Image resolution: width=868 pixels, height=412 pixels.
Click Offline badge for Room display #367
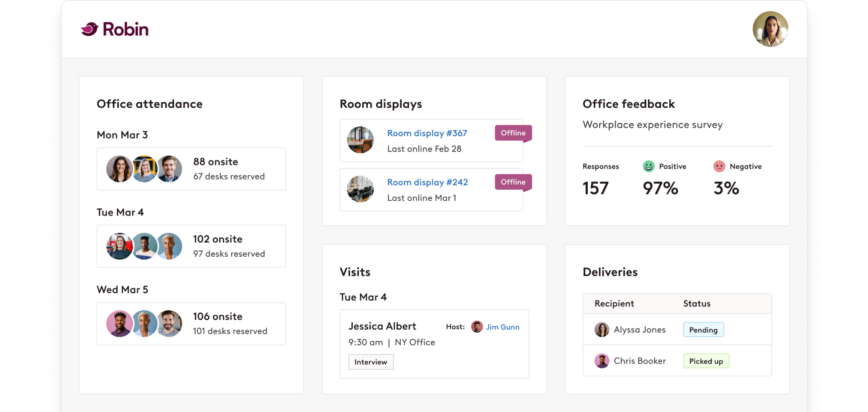coord(513,133)
